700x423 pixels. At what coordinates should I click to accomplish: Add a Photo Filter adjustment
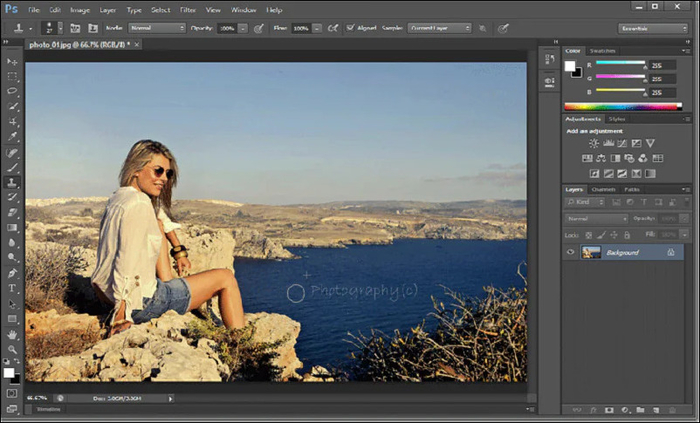tap(629, 158)
